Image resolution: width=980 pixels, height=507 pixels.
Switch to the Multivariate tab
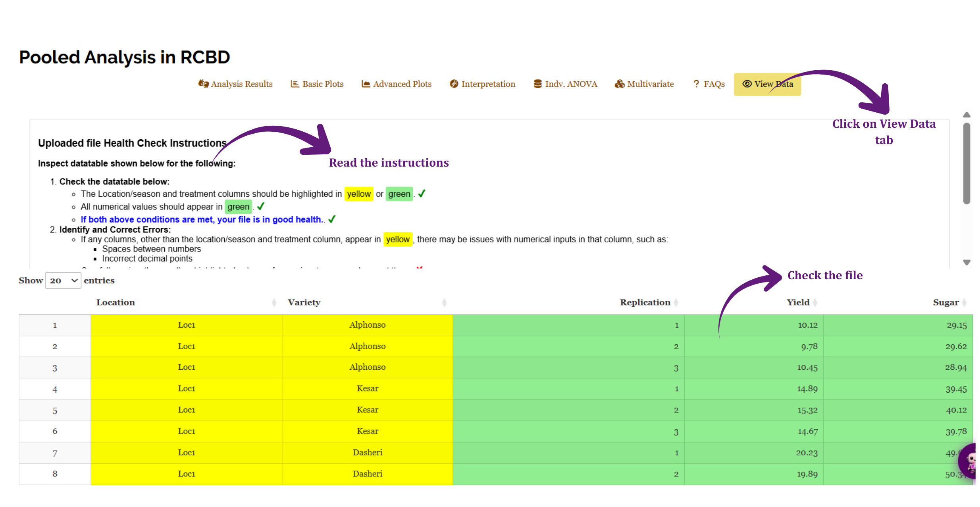tap(645, 84)
